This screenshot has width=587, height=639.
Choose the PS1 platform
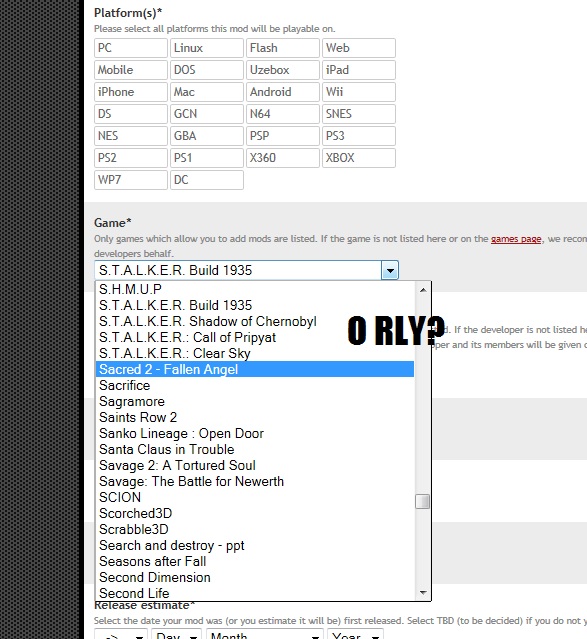(x=207, y=158)
